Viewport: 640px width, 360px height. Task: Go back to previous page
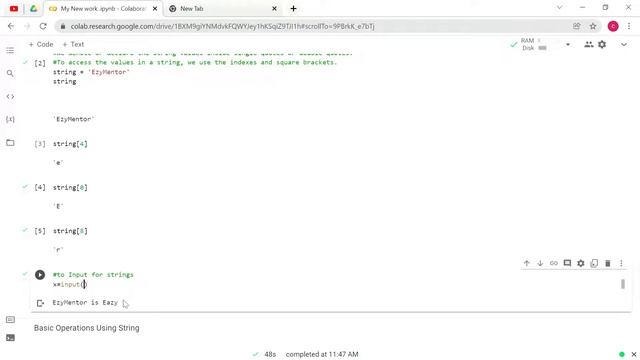coord(11,26)
